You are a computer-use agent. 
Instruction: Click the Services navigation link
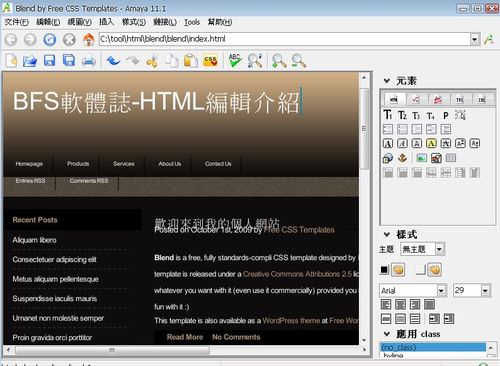124,164
